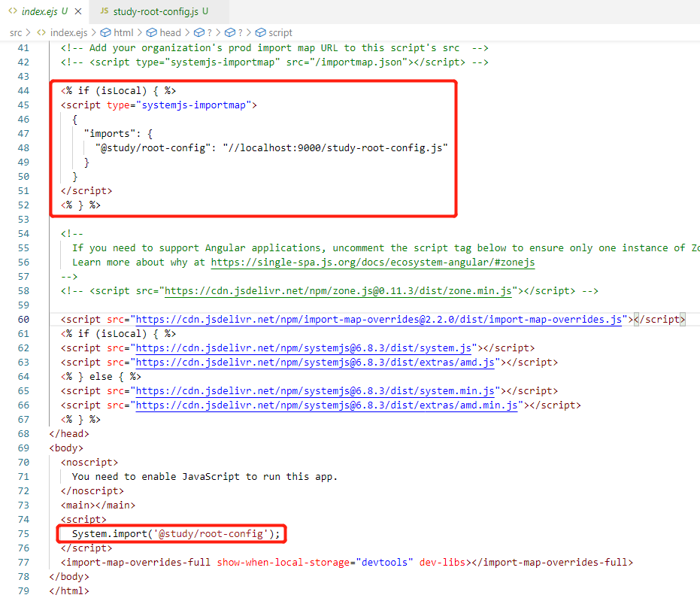Select the src breadcrumb segment

[x=16, y=32]
